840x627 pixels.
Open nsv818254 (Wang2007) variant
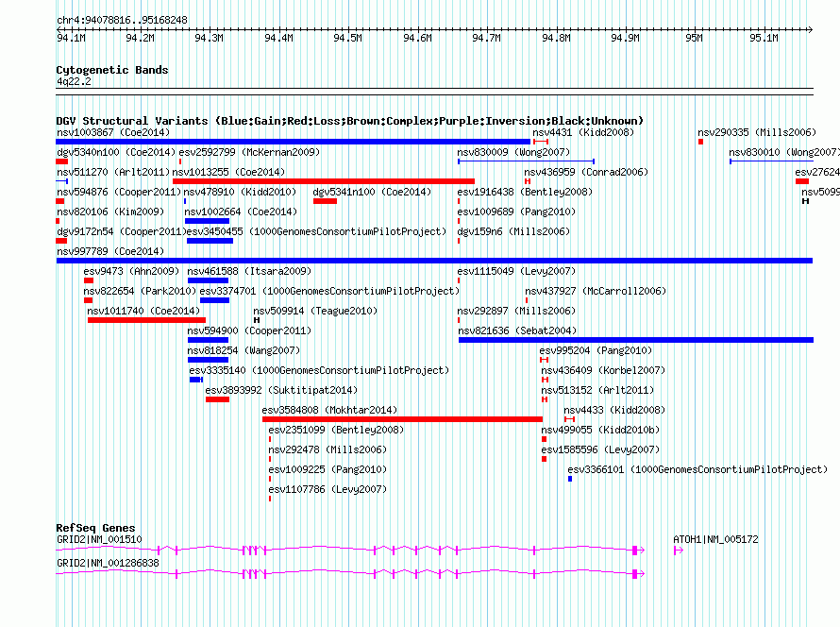click(244, 350)
